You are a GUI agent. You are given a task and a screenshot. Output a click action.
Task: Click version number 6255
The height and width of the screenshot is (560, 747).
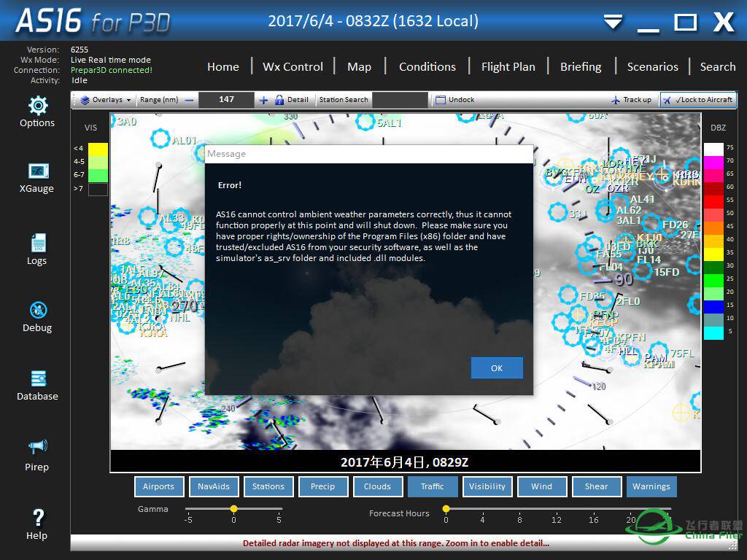80,50
